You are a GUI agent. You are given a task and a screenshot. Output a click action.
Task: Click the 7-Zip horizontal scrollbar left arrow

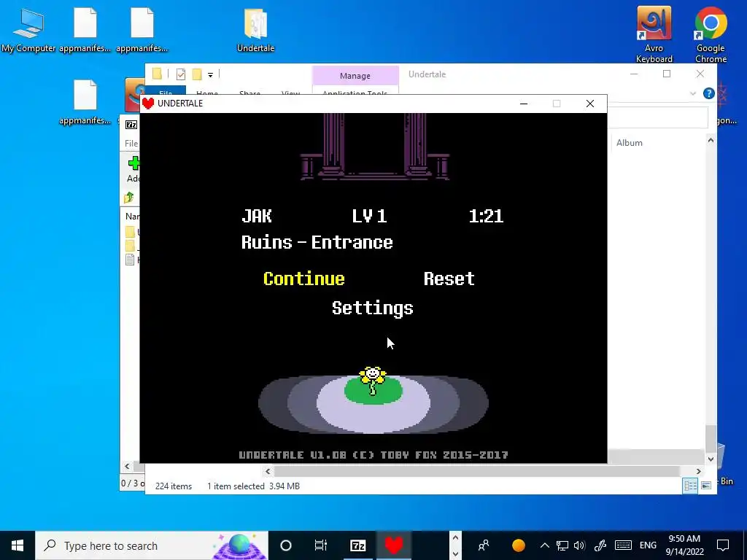click(127, 466)
